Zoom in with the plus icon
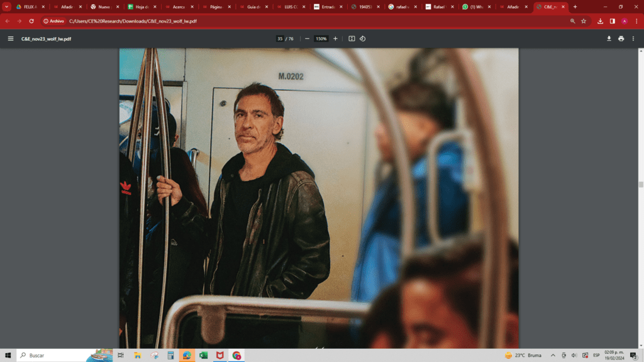Image resolution: width=644 pixels, height=362 pixels. point(335,38)
